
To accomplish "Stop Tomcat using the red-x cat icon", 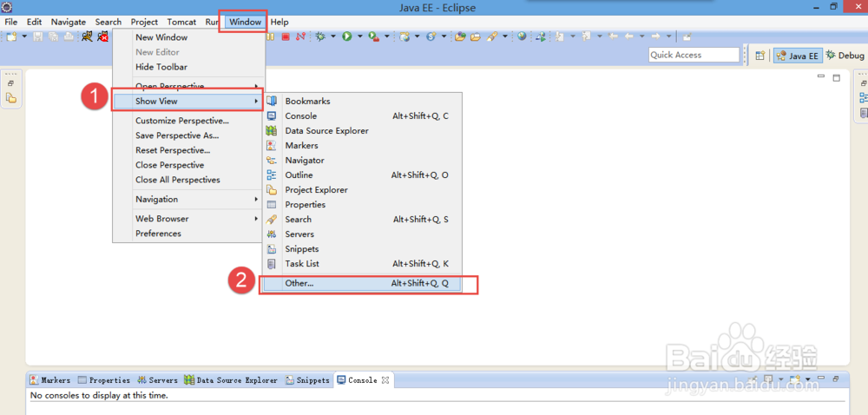I will coord(102,36).
